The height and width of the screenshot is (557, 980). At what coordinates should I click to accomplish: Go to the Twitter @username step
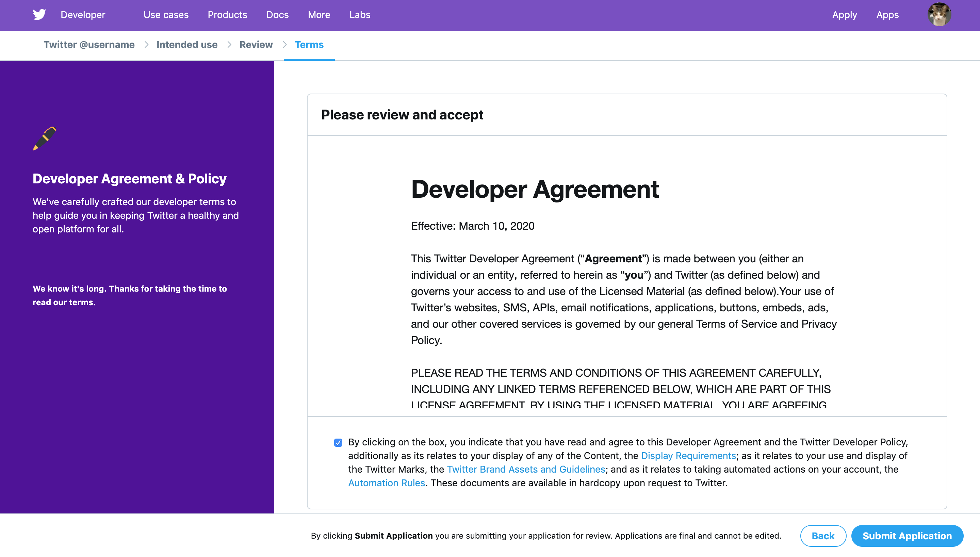point(89,45)
